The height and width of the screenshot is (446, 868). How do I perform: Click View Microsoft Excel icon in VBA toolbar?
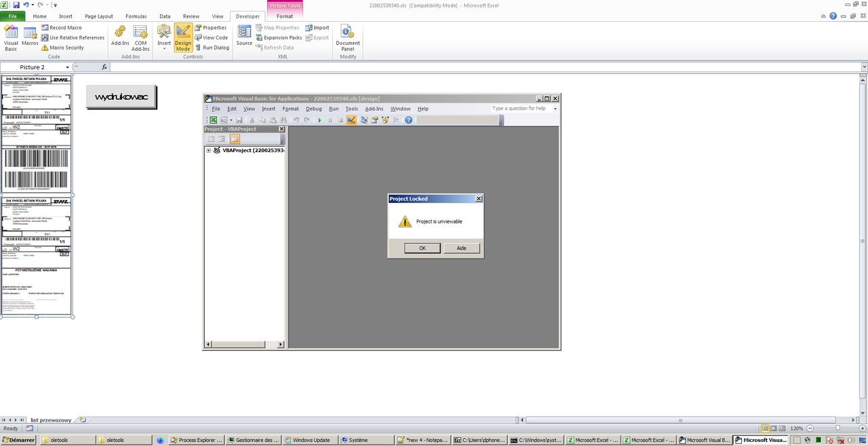(213, 120)
